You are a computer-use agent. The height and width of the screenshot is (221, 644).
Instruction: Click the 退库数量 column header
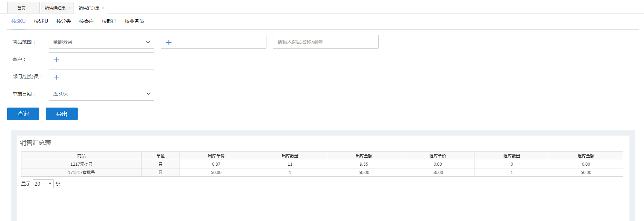tap(512, 156)
